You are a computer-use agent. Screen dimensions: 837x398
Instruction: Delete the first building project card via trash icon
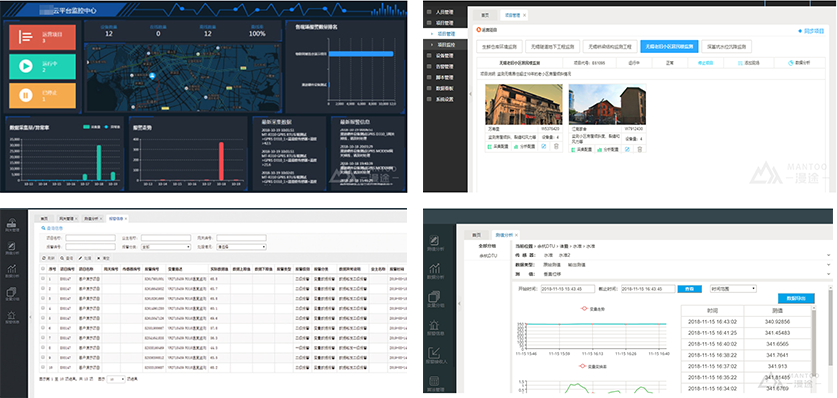[556, 147]
